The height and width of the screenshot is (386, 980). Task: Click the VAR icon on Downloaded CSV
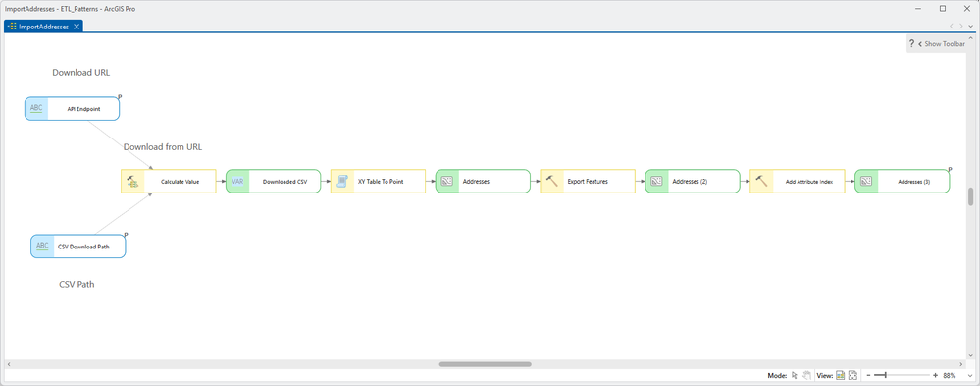(237, 182)
